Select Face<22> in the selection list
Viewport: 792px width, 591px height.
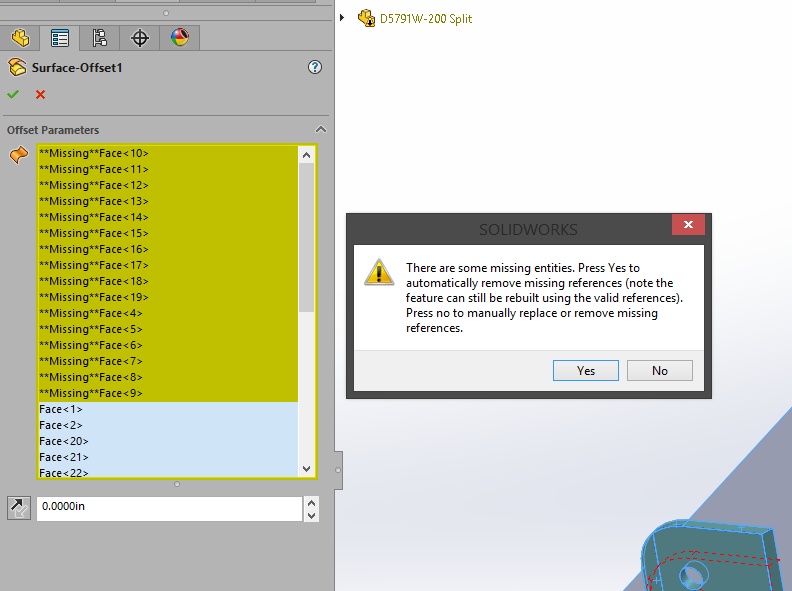[x=168, y=472]
